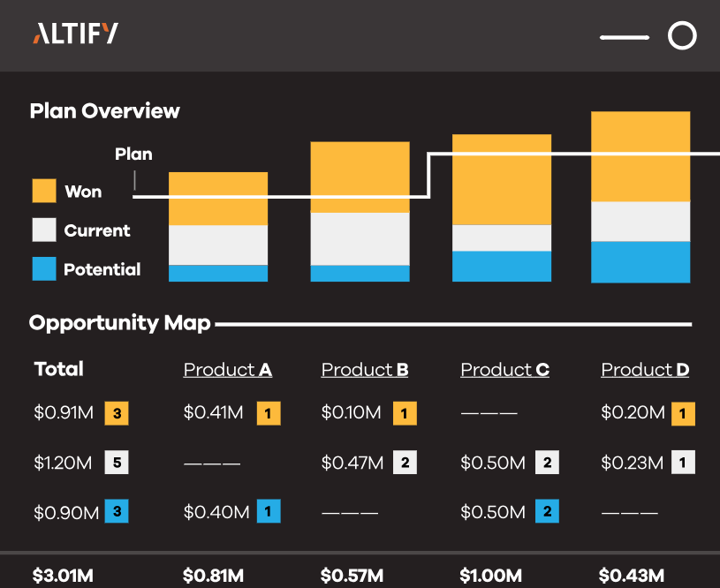
Task: Click the $1.00M Product C total
Action: pyautogui.click(x=491, y=576)
